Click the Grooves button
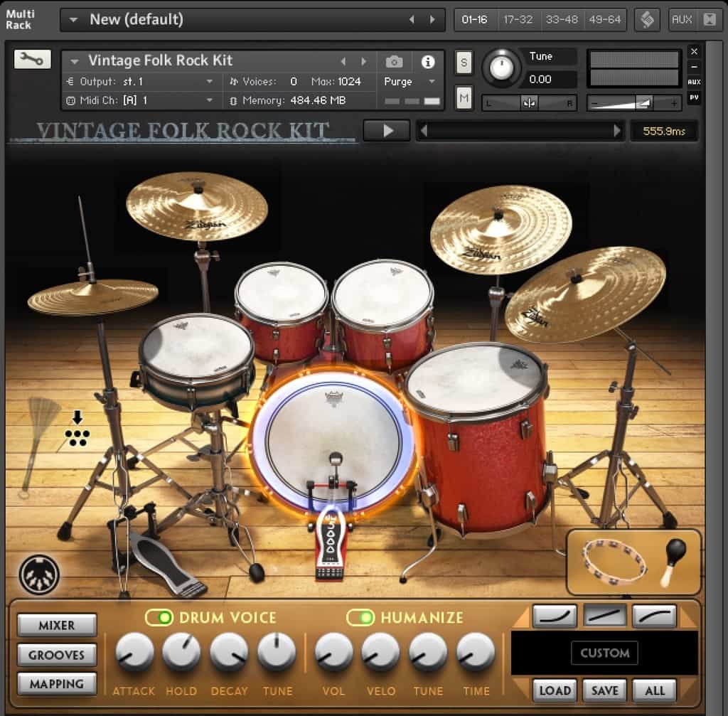Image resolution: width=728 pixels, height=716 pixels. (x=57, y=654)
